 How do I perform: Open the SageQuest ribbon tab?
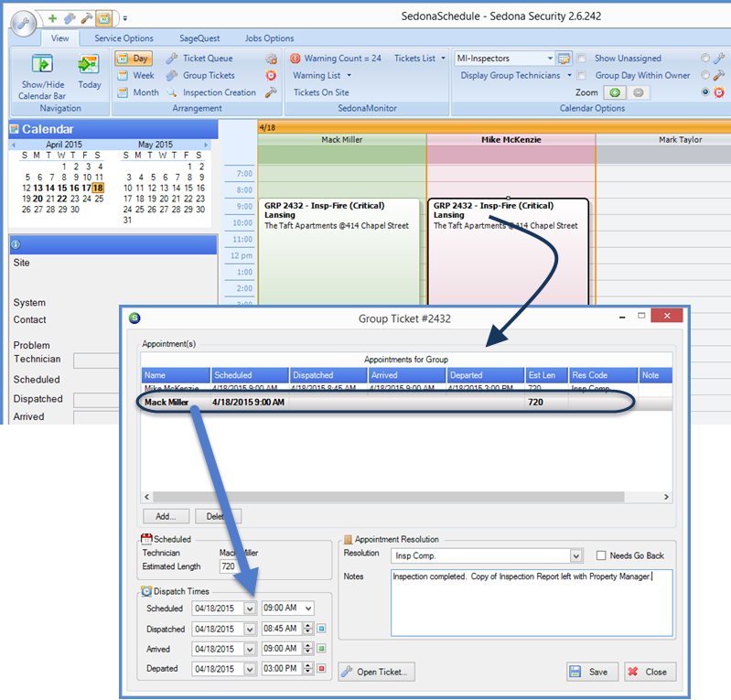point(199,38)
